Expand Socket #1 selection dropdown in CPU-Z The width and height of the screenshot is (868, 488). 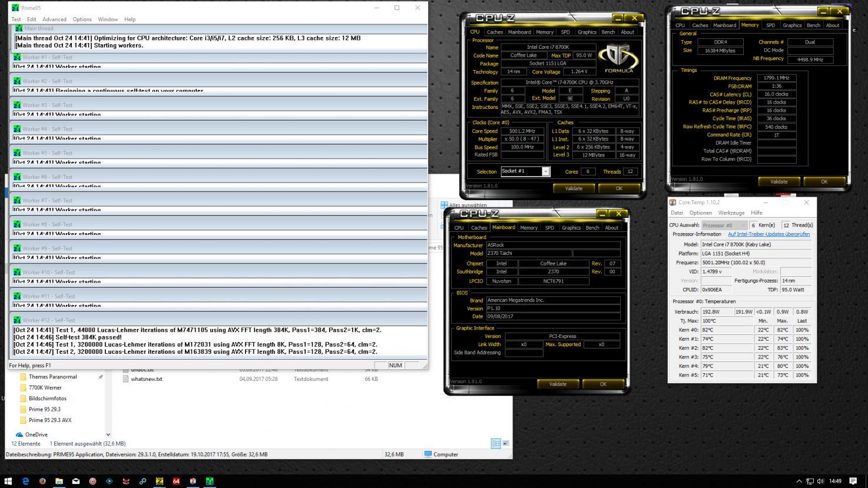click(x=546, y=171)
